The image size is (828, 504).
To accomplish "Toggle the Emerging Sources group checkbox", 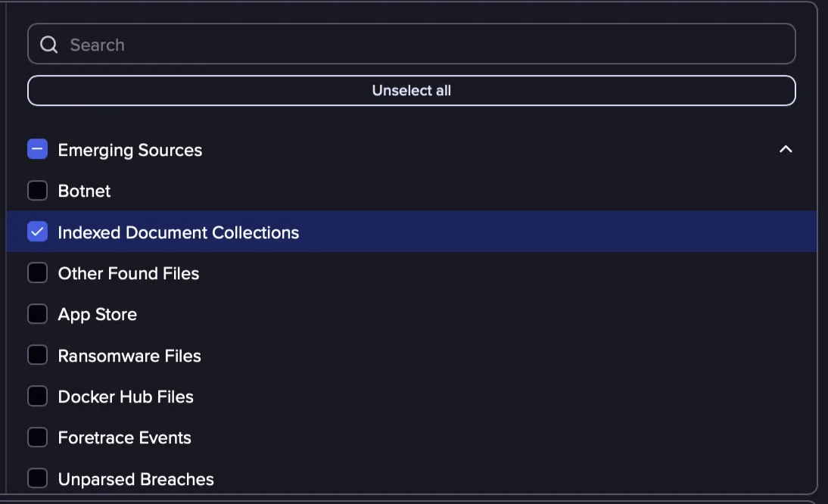I will coord(38,149).
